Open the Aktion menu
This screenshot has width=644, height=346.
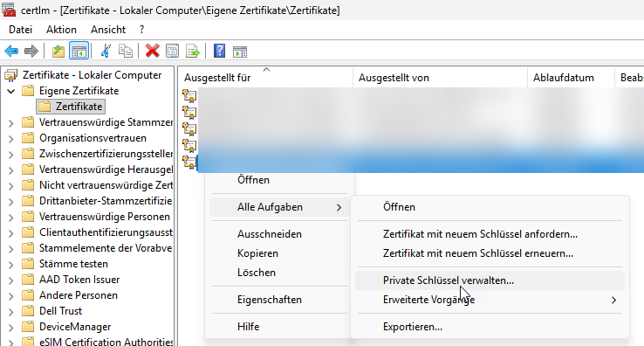(61, 30)
